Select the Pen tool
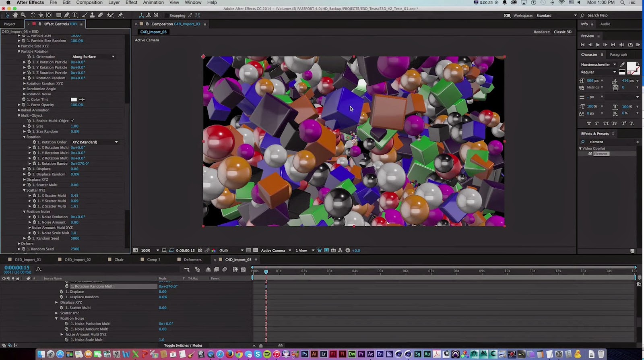Viewport: 644px width, 360px height. tap(67, 15)
